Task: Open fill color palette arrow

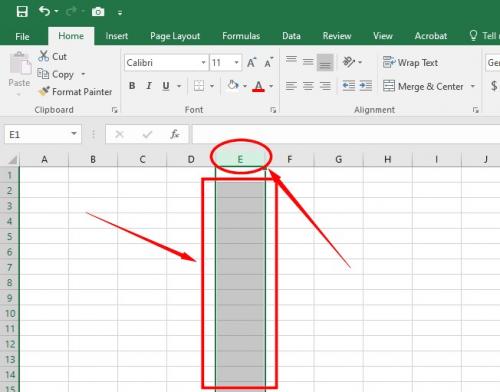Action: [245, 86]
